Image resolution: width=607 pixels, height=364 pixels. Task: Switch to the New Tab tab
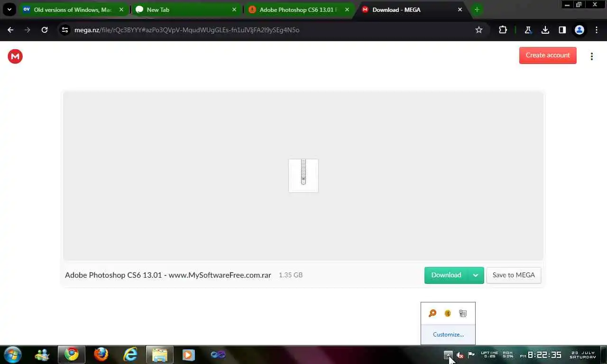click(x=185, y=9)
